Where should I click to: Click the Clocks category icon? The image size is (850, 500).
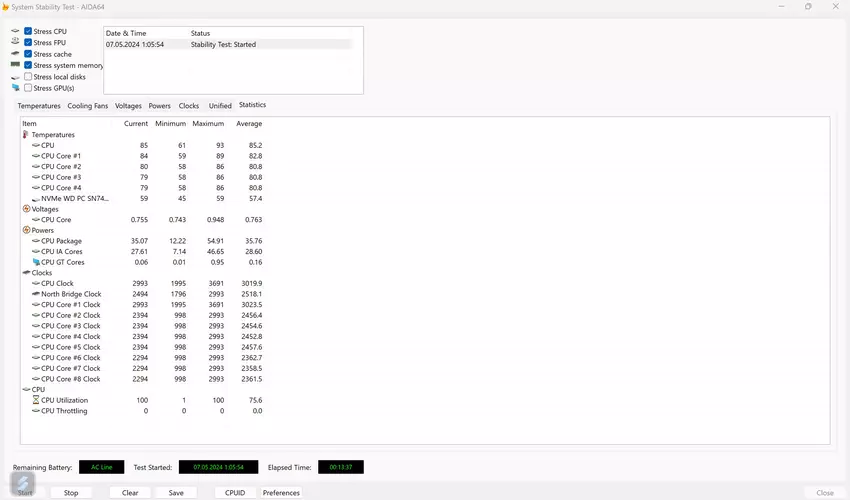click(x=26, y=273)
